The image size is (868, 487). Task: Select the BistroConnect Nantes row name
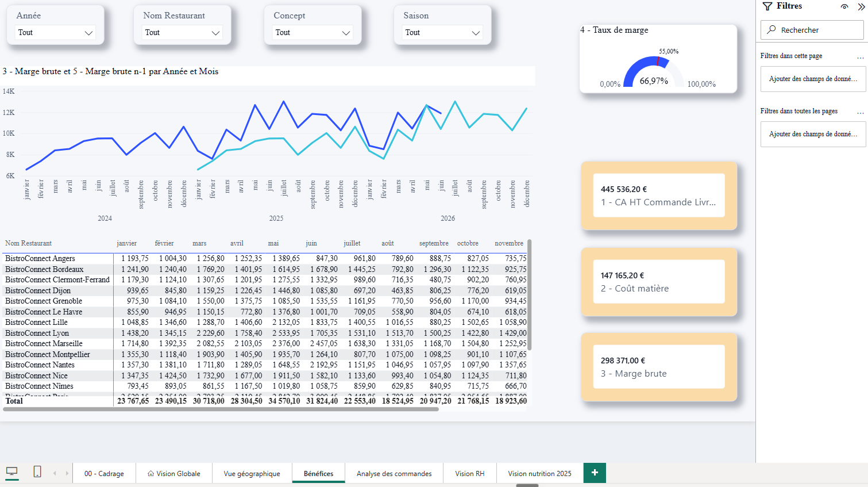(x=40, y=365)
